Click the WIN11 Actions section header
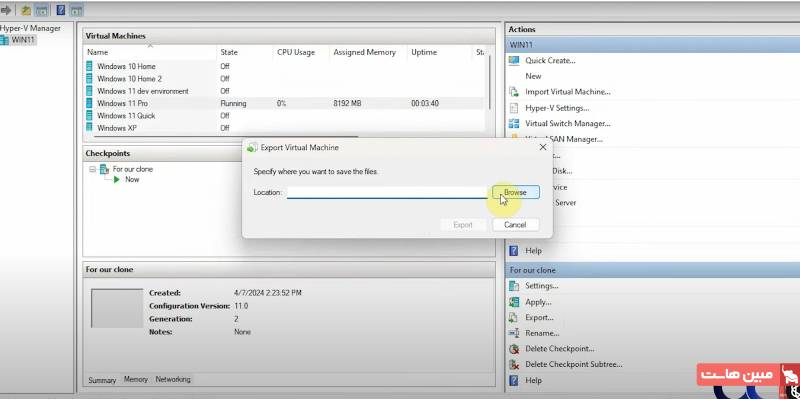 (653, 45)
